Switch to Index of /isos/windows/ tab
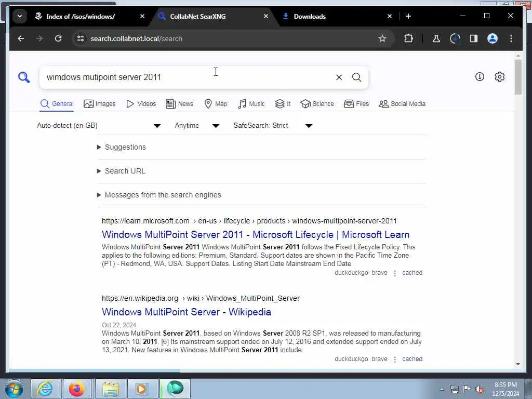The height and width of the screenshot is (399, 532). tap(81, 16)
